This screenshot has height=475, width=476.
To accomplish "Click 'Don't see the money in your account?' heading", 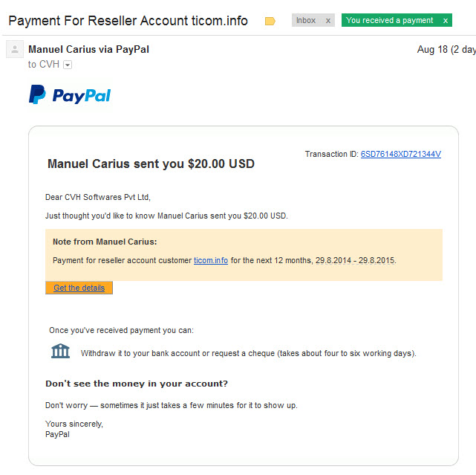I will [x=137, y=384].
